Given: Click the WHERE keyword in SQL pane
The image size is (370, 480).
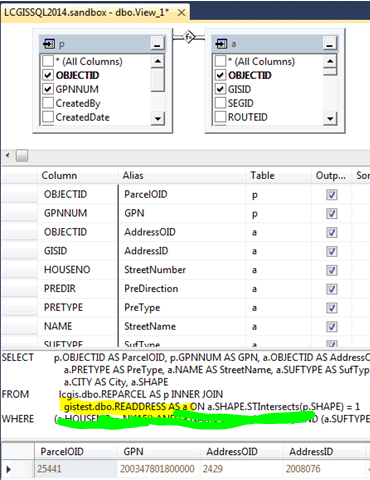Looking at the screenshot, I should (18, 419).
